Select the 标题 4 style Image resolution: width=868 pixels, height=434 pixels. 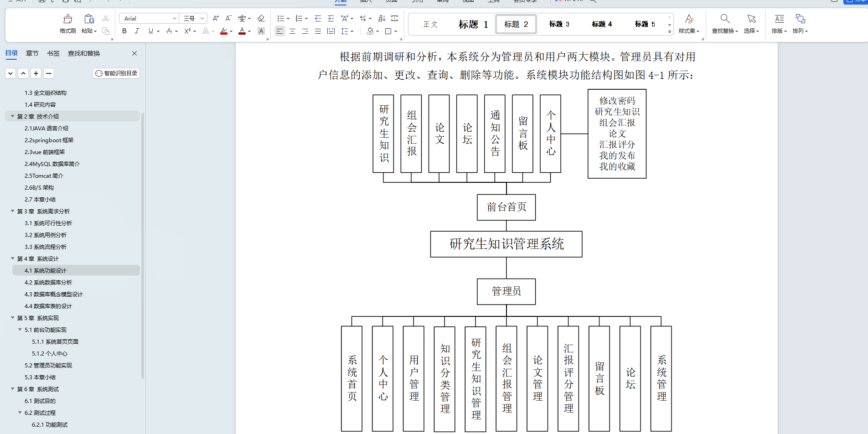tap(602, 24)
